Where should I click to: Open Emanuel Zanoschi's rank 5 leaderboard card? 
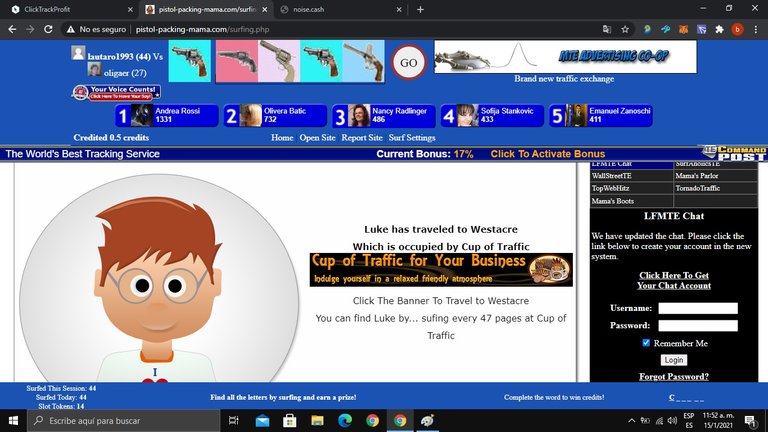click(x=600, y=116)
